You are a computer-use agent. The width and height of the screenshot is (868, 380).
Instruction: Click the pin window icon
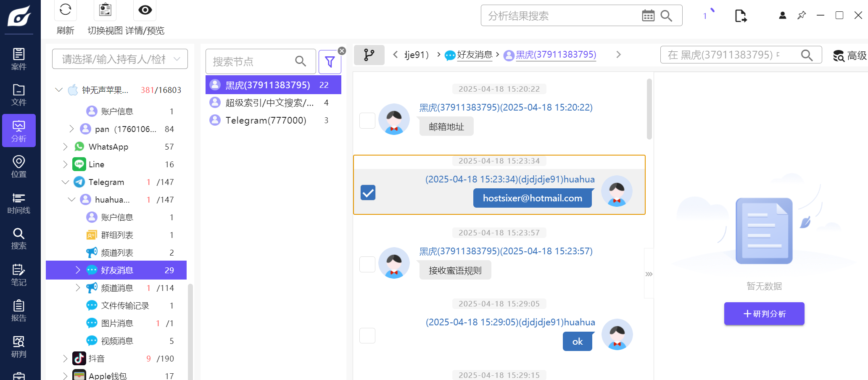point(802,16)
